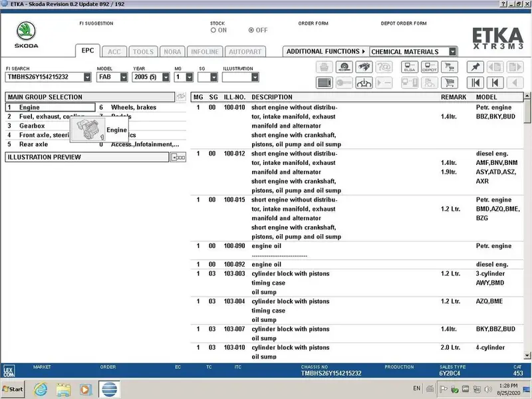The height and width of the screenshot is (399, 532).
Task: Jump to the first record (double bar arrow)
Action: pos(475,82)
